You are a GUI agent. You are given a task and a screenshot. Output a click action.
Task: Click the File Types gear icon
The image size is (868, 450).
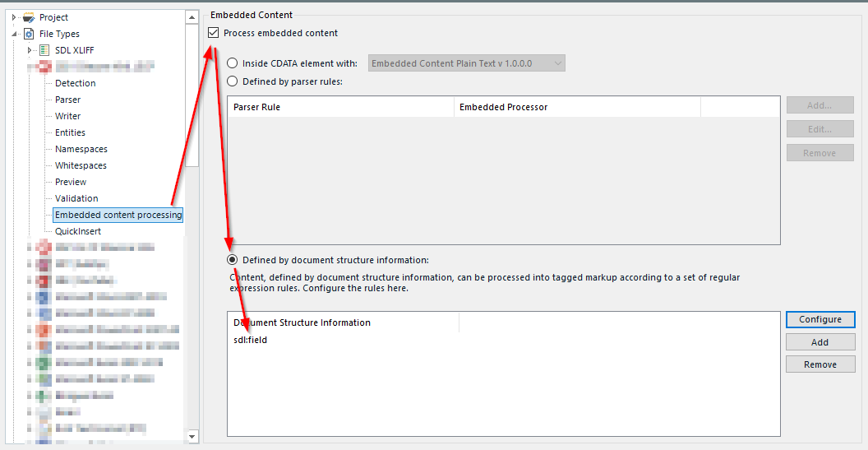[29, 34]
